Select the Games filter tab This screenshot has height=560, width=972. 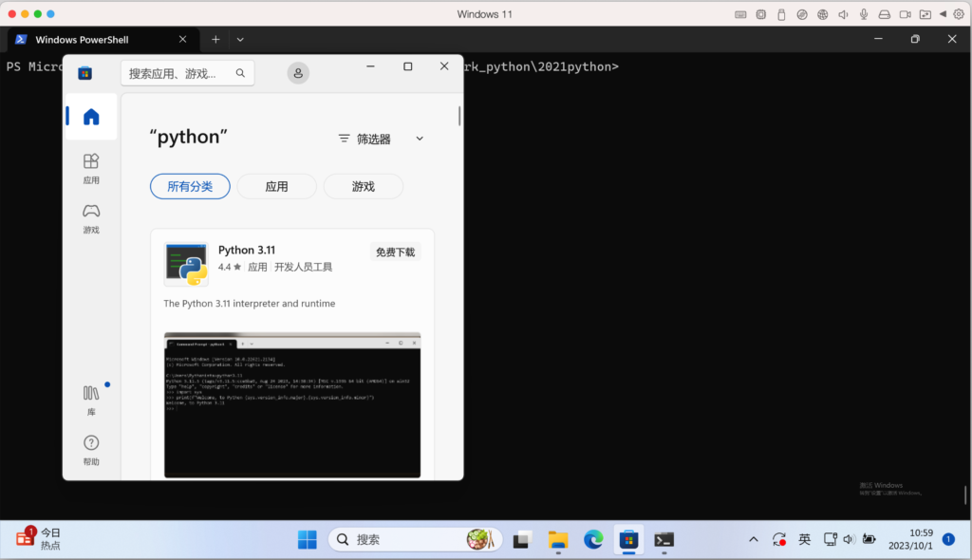click(364, 187)
